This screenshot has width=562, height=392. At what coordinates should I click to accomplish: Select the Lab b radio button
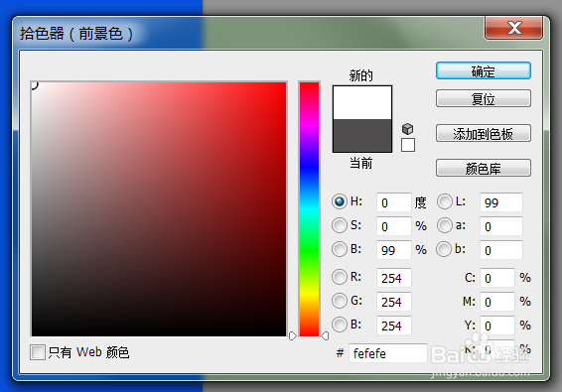444,249
